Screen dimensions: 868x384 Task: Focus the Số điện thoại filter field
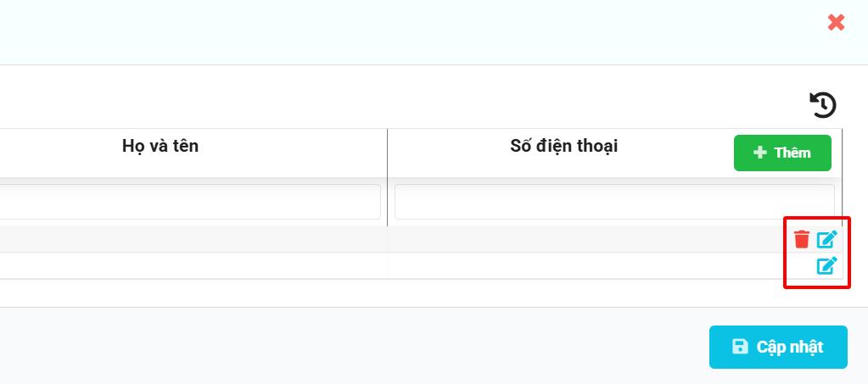(x=613, y=202)
